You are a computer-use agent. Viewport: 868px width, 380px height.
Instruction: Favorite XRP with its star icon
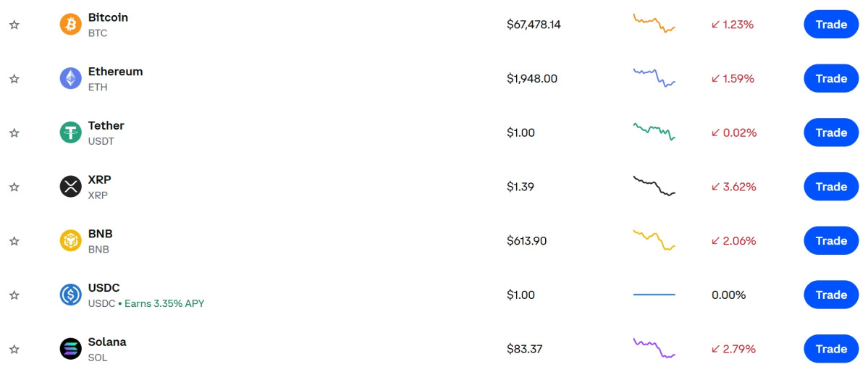tap(14, 187)
